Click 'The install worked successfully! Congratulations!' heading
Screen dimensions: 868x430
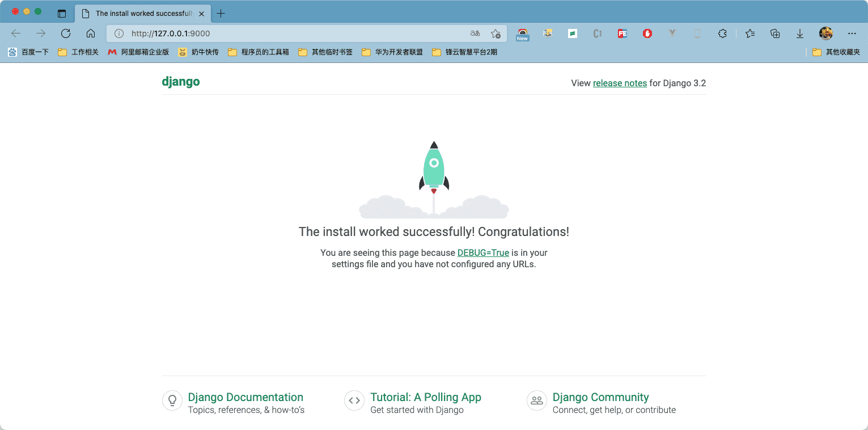pos(434,231)
